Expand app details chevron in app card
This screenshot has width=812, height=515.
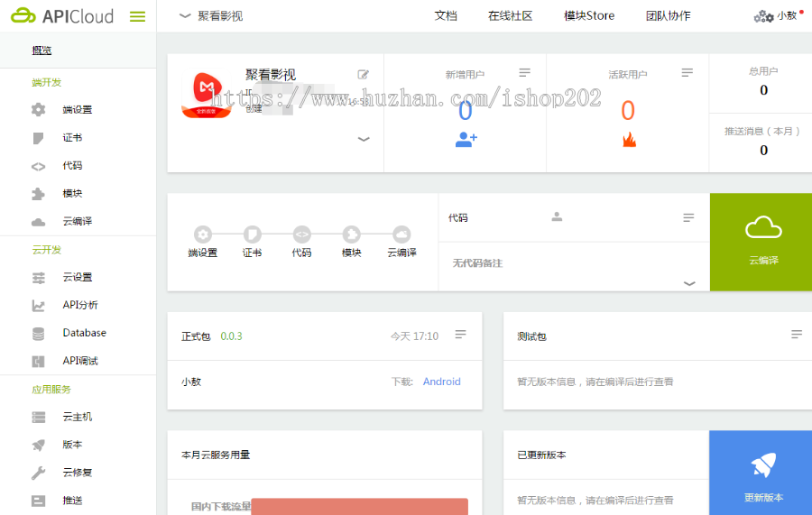364,139
